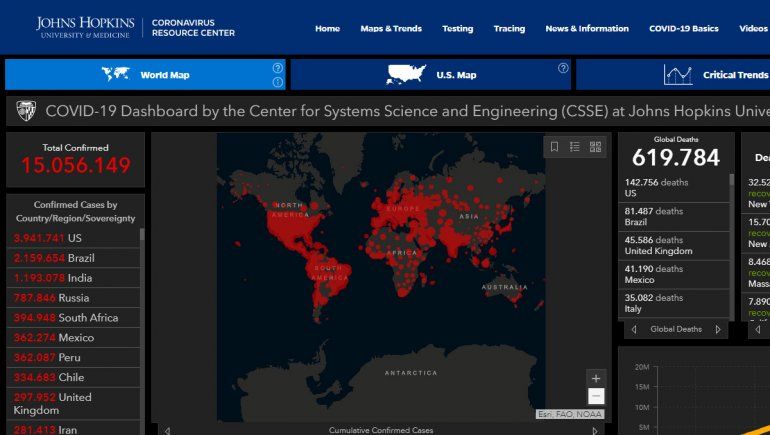Go to previous panel left of Global Deaths
Screen dimensions: 770x435
(633, 329)
